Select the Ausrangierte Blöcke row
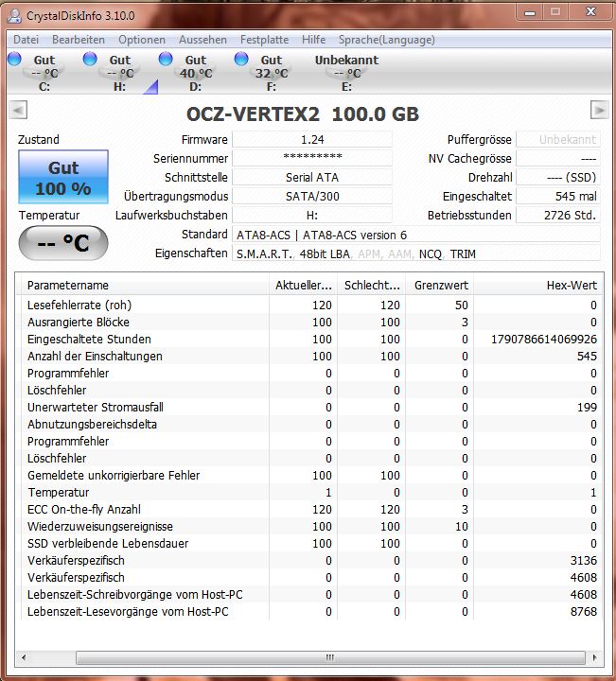 [309, 323]
